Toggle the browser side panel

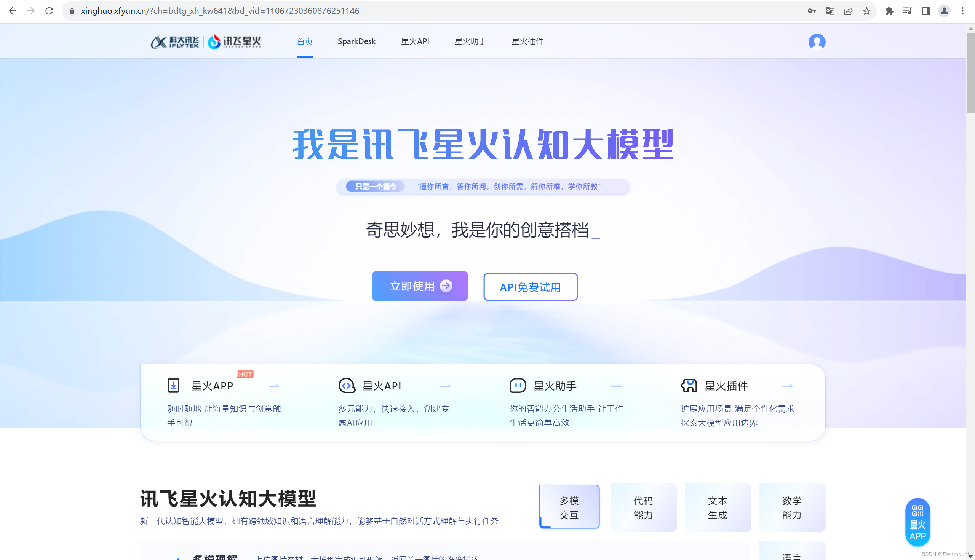pyautogui.click(x=926, y=11)
